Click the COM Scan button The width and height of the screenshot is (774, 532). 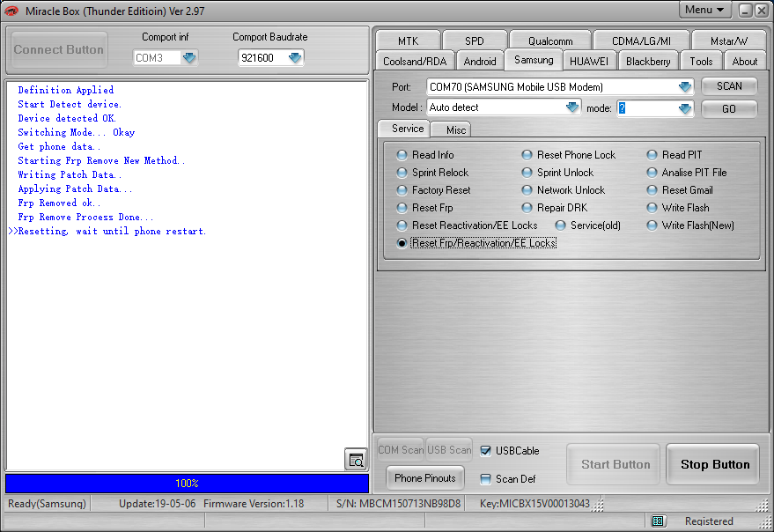(401, 449)
